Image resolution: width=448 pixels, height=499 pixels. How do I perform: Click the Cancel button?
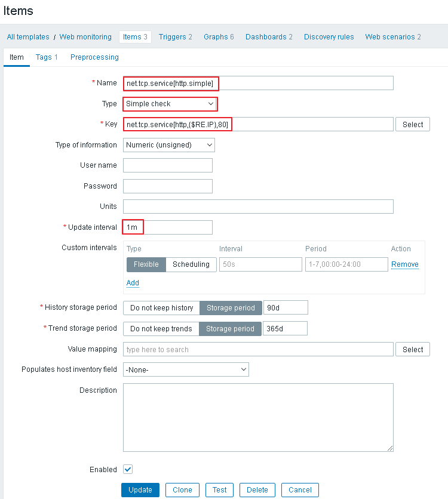(300, 490)
